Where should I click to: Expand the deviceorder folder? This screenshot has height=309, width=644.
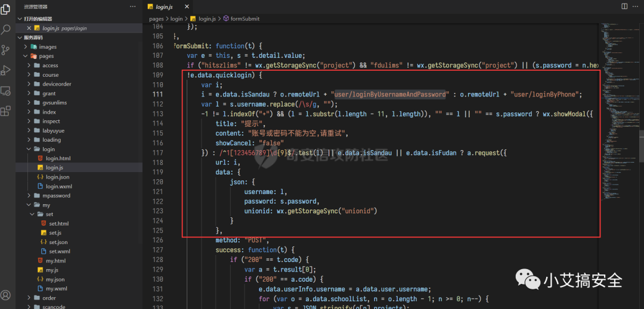click(57, 83)
